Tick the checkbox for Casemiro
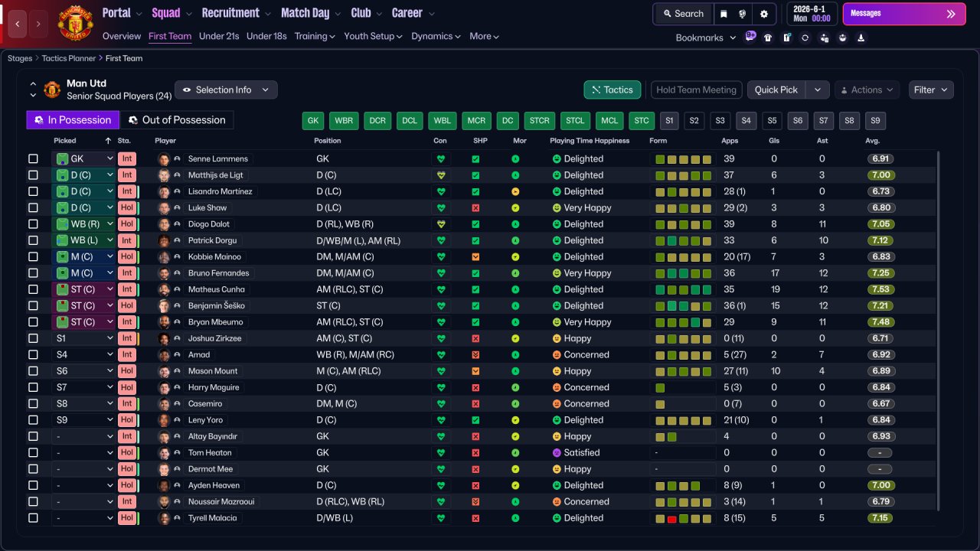Viewport: 980px width, 551px height. coord(33,404)
